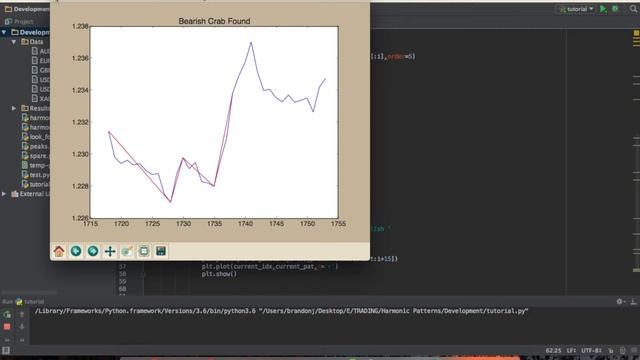Screen dimensions: 640x360
Task: Click the 62:25 cursor position in status bar
Action: tap(553, 351)
